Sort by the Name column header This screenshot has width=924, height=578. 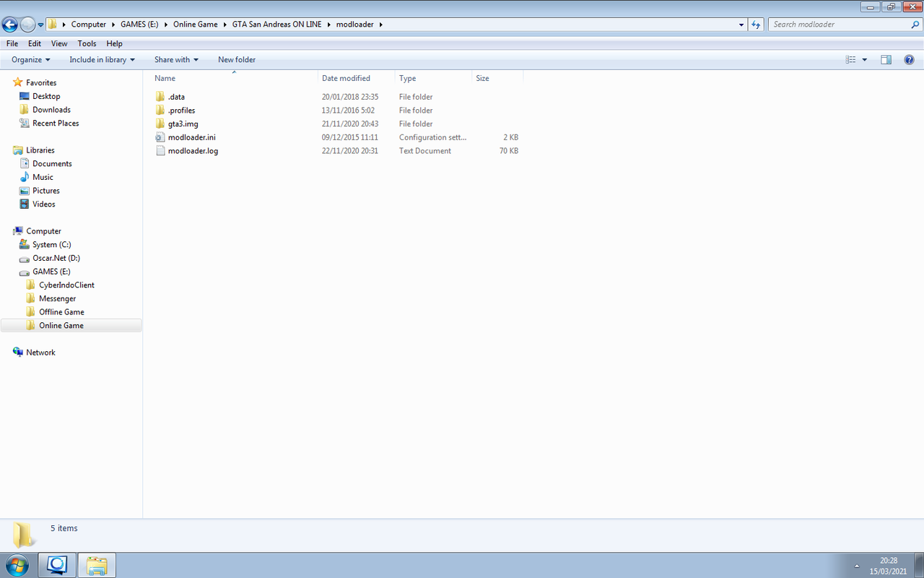[x=165, y=78]
